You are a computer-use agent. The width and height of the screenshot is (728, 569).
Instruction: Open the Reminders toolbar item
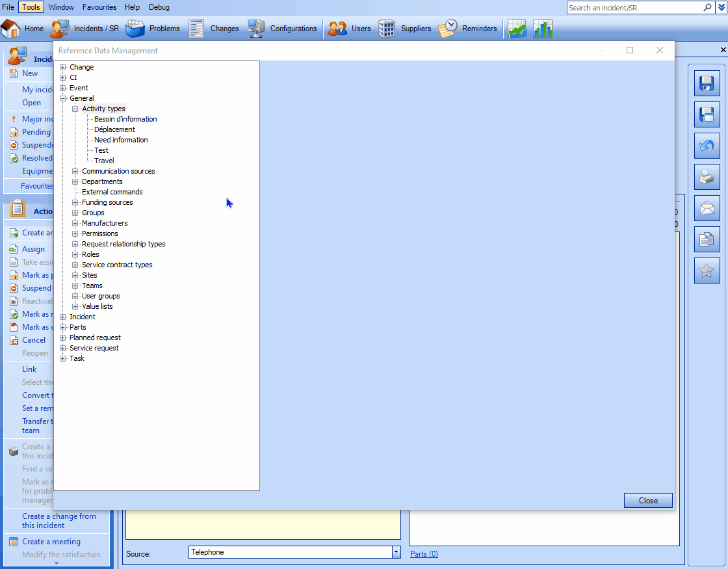tap(468, 29)
